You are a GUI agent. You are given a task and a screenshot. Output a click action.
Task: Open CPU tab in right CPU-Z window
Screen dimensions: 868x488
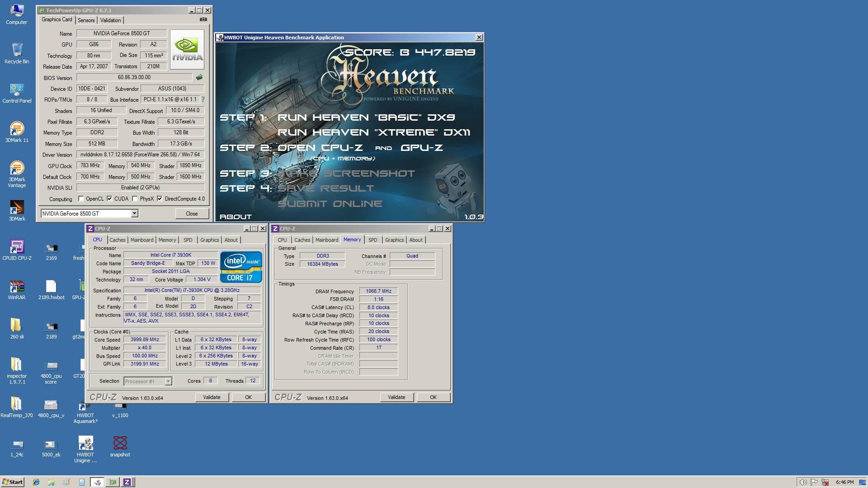[x=282, y=240]
